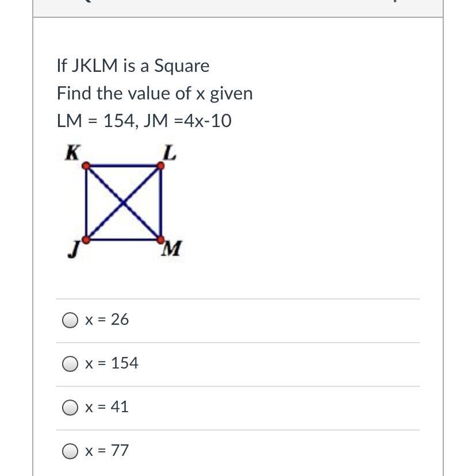Screen dimensions: 476x476
Task: Click the bottom side JM of the square
Action: coord(124,239)
